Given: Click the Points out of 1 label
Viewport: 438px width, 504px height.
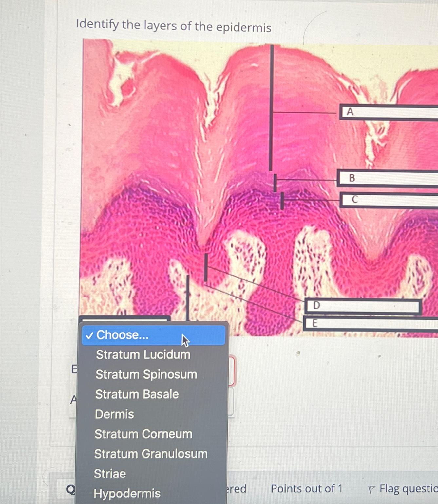Looking at the screenshot, I should tap(306, 489).
